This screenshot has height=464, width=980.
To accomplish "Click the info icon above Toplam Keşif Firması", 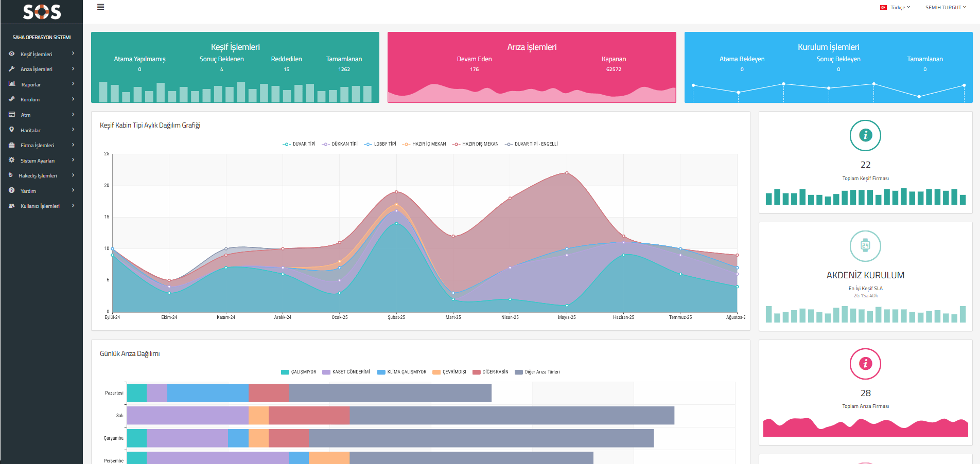I will click(x=865, y=135).
